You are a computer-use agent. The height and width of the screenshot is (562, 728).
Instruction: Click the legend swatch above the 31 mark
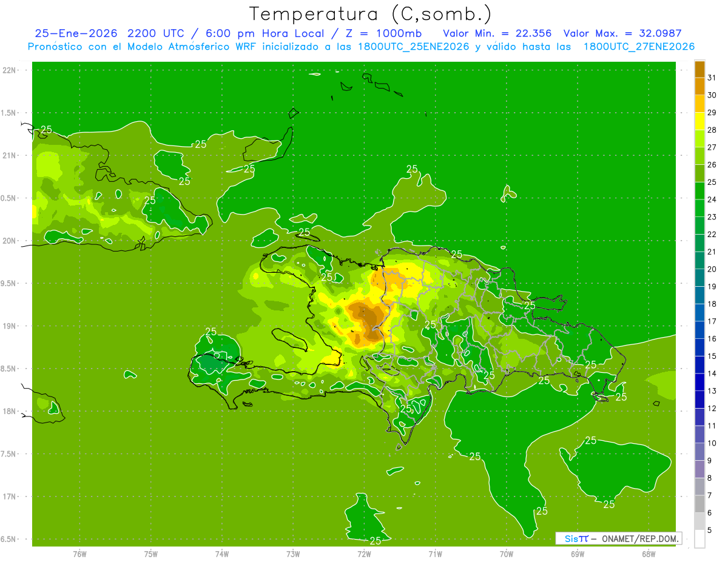click(699, 69)
